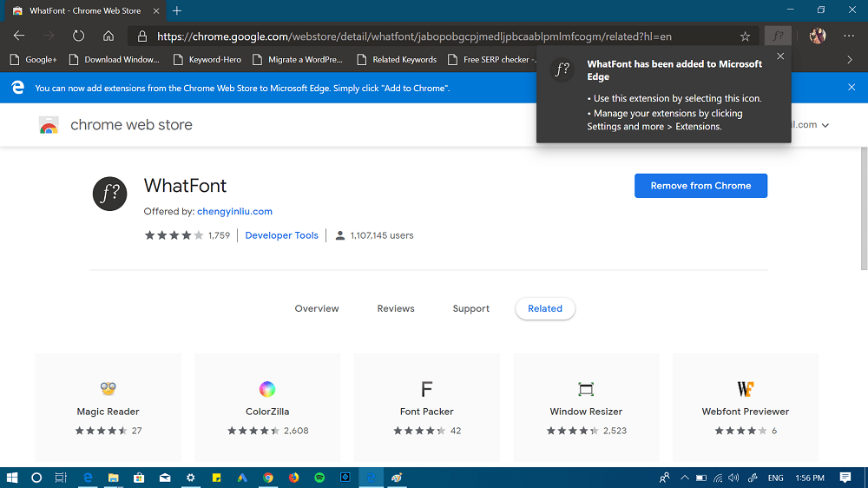Viewport: 868px width, 488px height.
Task: Click the page vertical scrollbar
Action: pos(864,208)
